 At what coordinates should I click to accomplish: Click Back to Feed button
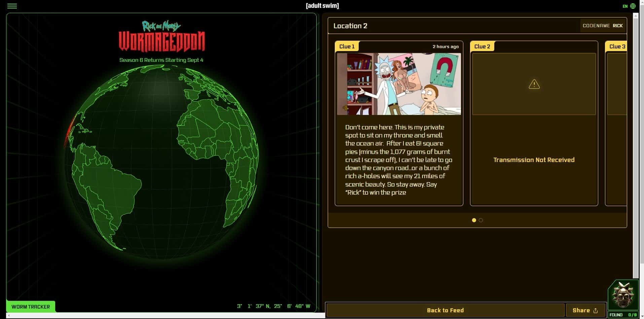[x=445, y=310]
